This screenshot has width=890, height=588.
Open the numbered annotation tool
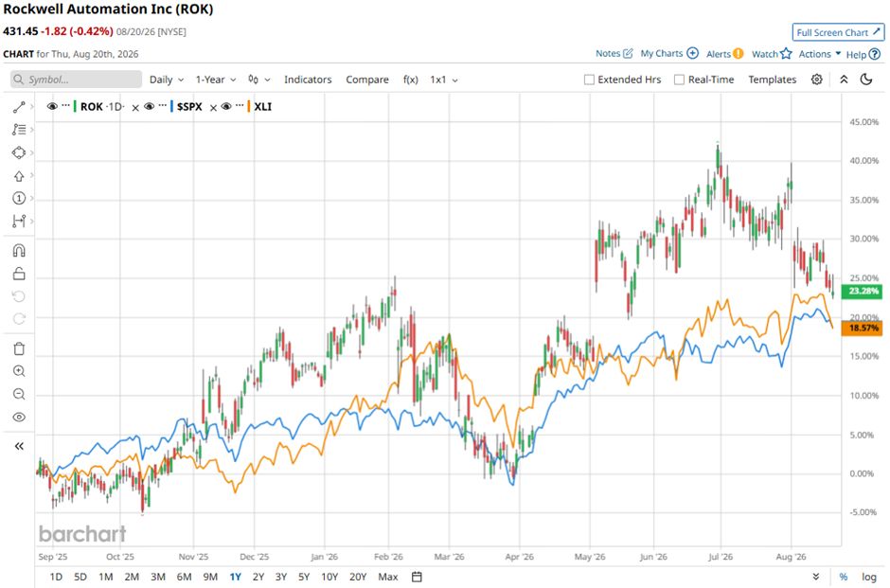coord(19,198)
